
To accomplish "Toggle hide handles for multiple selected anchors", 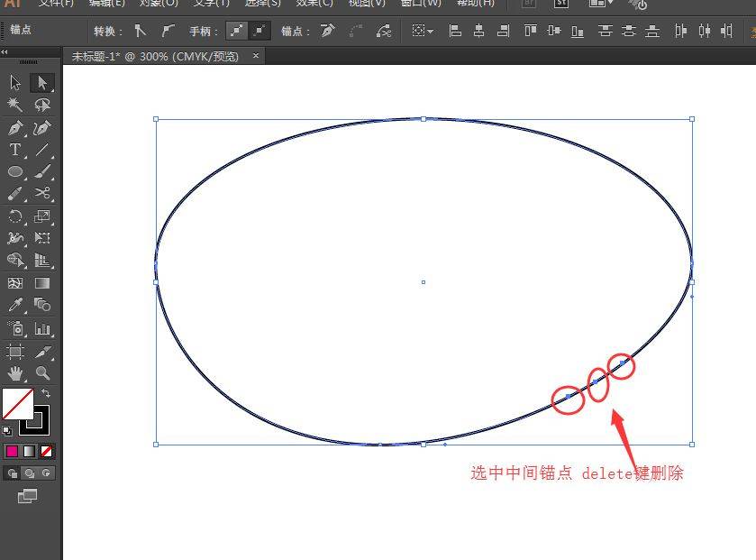I will (x=260, y=31).
